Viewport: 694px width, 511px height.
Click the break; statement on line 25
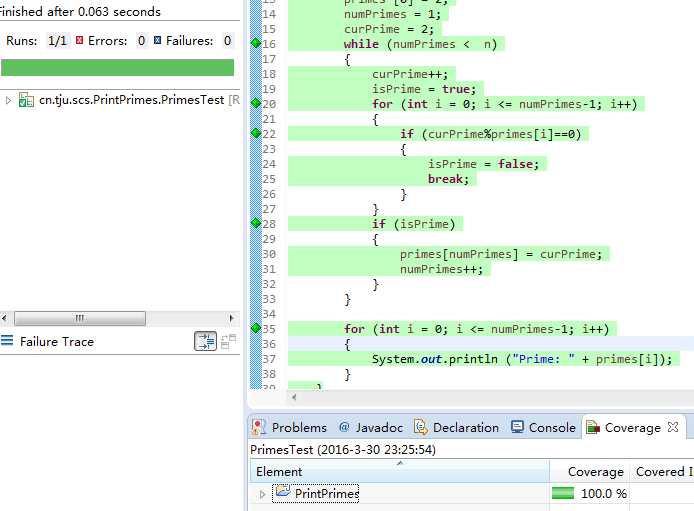(x=448, y=179)
